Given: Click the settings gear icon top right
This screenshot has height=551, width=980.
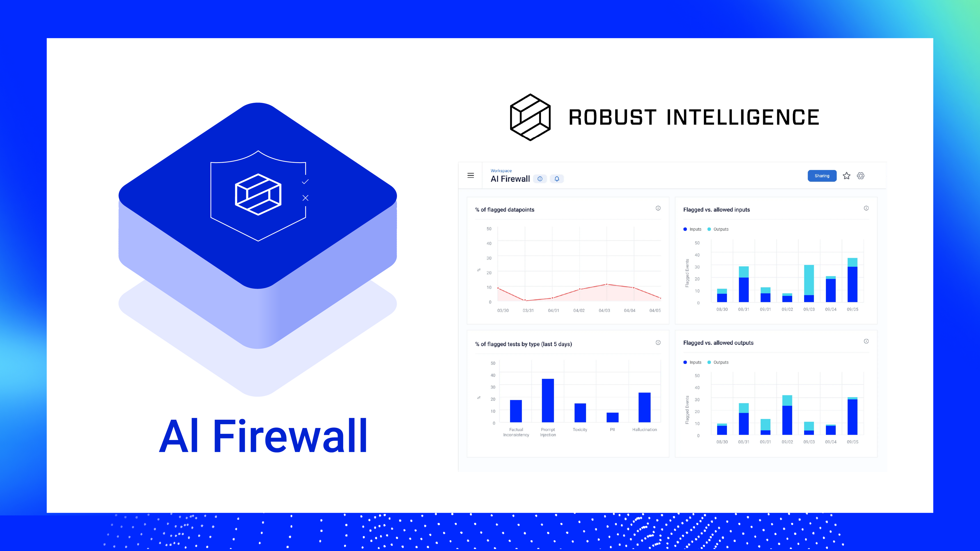Looking at the screenshot, I should 862,176.
